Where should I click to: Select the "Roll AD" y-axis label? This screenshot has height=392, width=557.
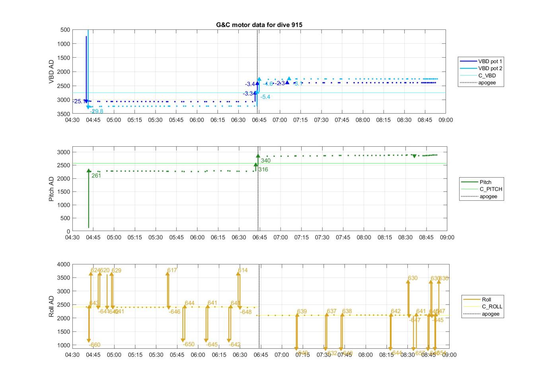click(51, 306)
